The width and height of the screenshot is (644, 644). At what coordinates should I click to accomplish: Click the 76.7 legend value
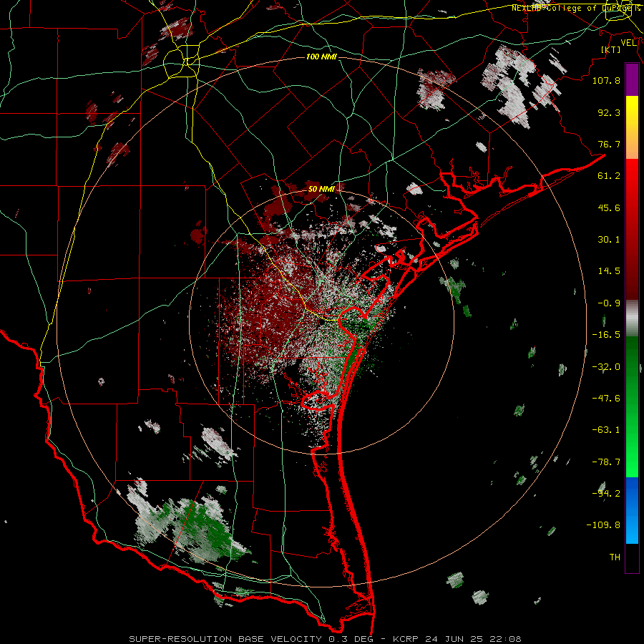tap(609, 144)
